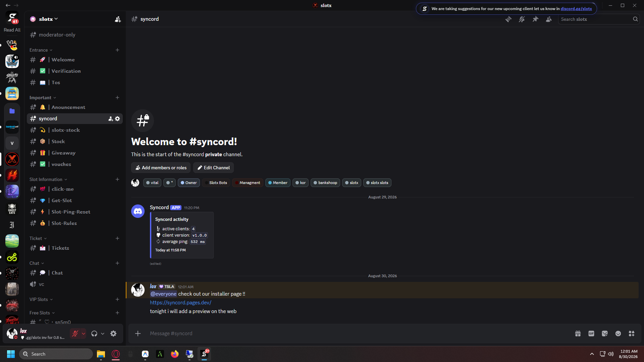Screen dimensions: 644x362
Task: Open the gift Nitro icon
Action: click(578, 334)
